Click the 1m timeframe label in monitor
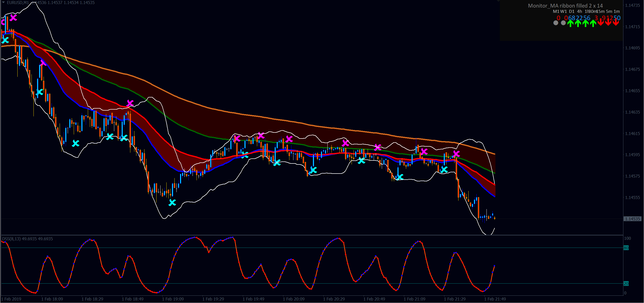Screen dimensions: 644x303 (x=617, y=11)
